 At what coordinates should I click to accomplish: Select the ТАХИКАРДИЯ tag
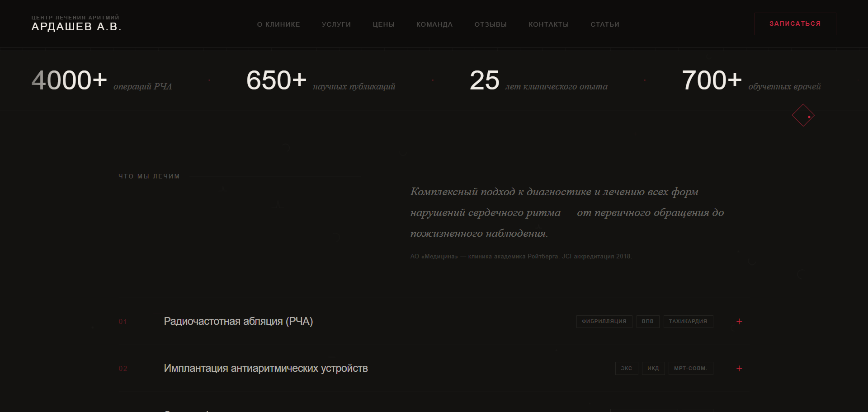click(x=688, y=322)
